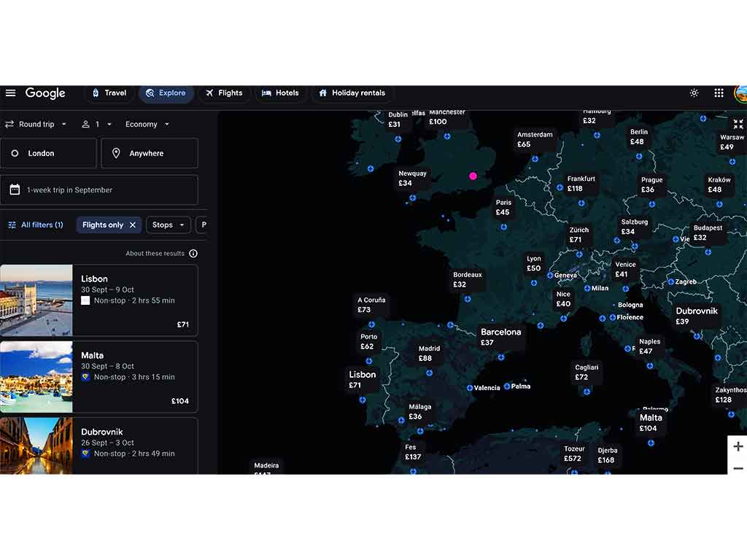The image size is (747, 560).
Task: Open the Stops filter dropdown
Action: [169, 225]
